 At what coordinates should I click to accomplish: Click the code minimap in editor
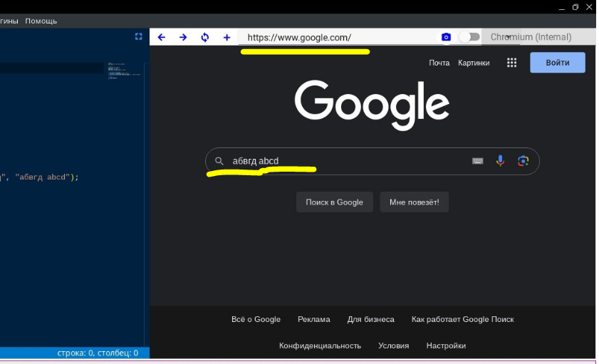(x=125, y=71)
